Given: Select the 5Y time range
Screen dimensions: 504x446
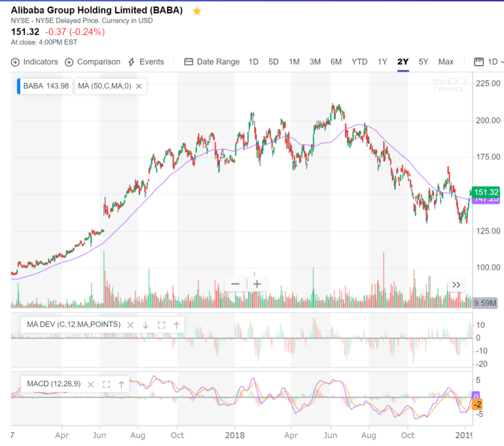Looking at the screenshot, I should tap(423, 62).
